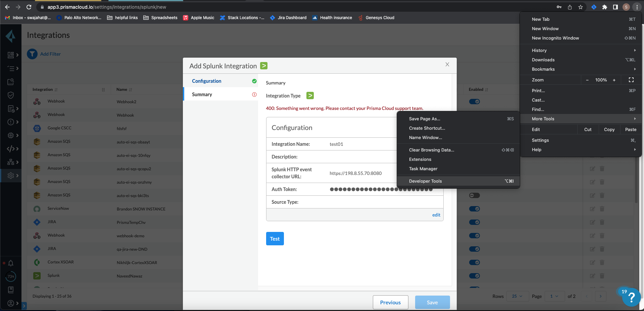Bookmark page with the star icon
This screenshot has height=311, width=644.
point(581,7)
